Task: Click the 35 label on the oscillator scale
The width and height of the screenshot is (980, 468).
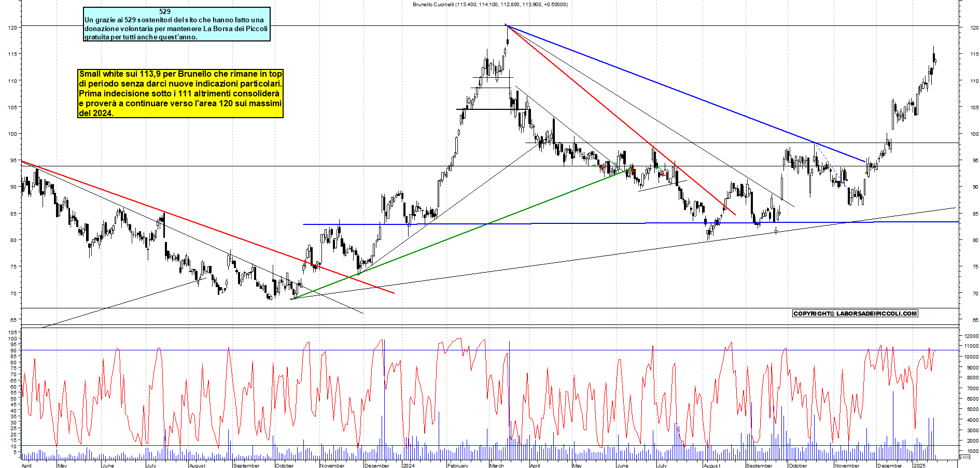Action: coord(14,416)
